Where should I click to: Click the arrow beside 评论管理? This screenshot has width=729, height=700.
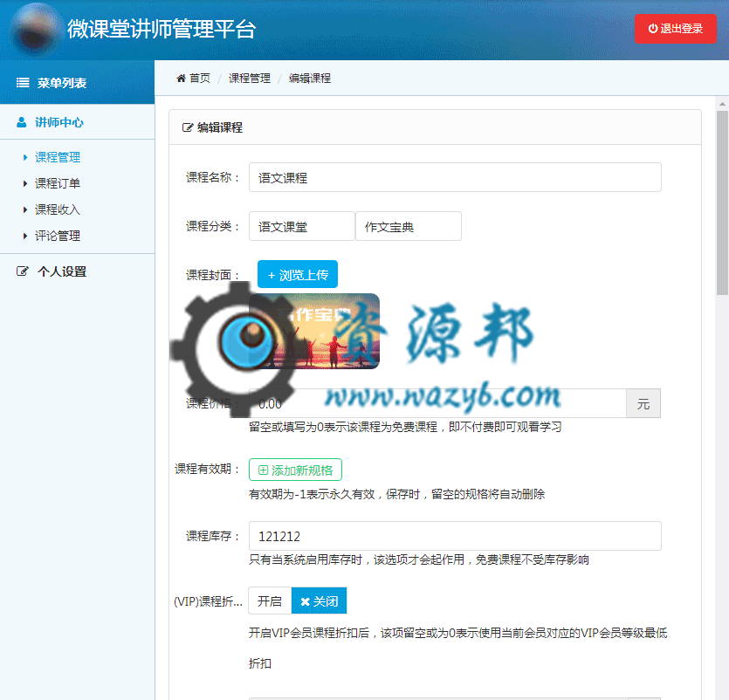(25, 237)
